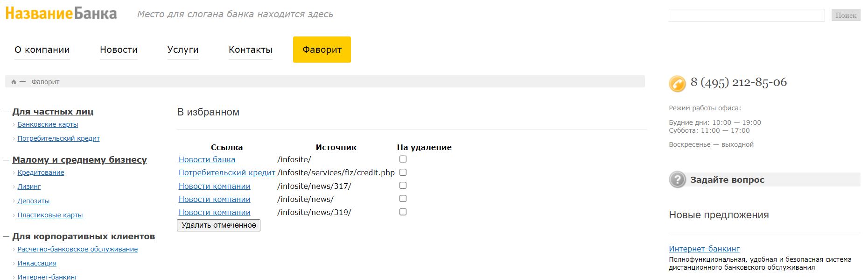
Task: Tick the checkbox for the Потребительский кредит row
Action: pos(403,172)
